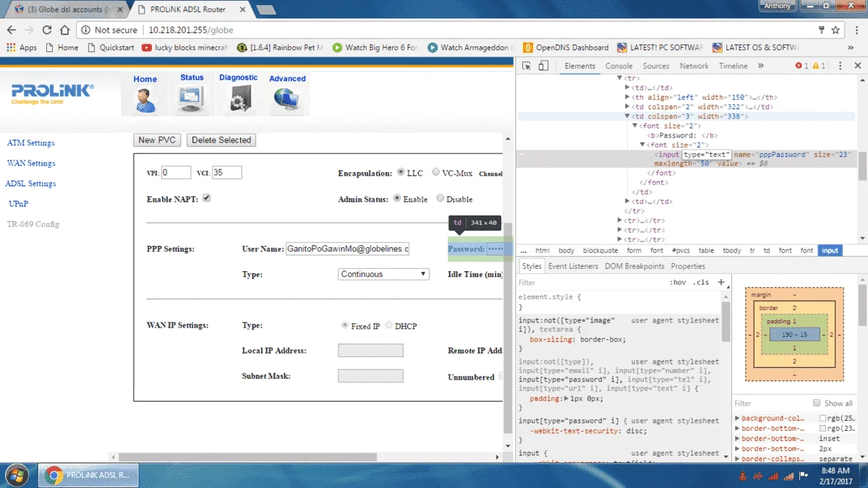Screen dimensions: 868x488
Task: Open the Apps bookmarks shortcut
Action: (22, 48)
